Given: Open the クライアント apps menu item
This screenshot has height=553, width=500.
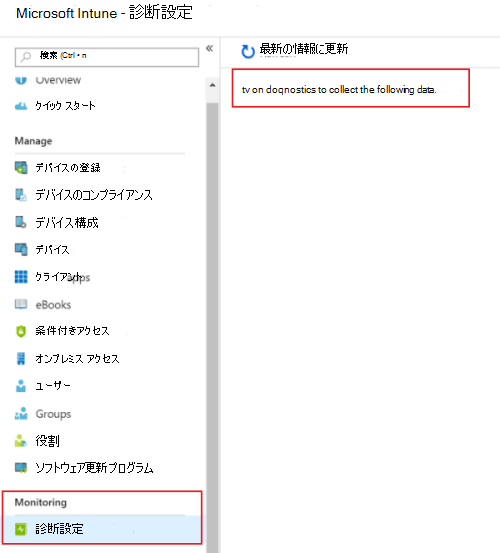Looking at the screenshot, I should point(62,277).
